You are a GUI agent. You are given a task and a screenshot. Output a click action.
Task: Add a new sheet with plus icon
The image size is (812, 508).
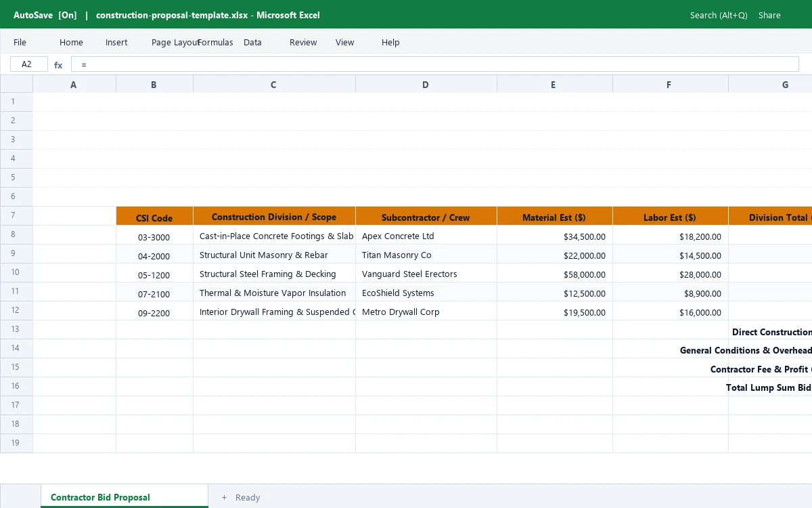coord(224,497)
